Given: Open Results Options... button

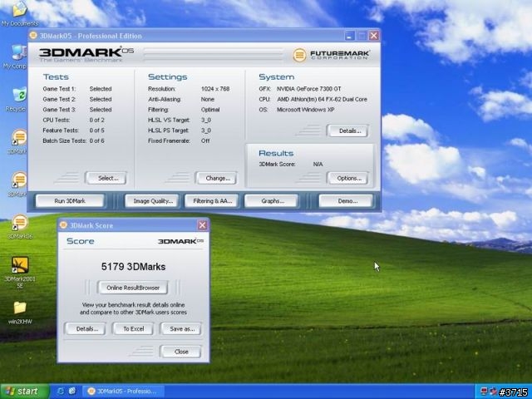Looking at the screenshot, I should click(x=347, y=178).
